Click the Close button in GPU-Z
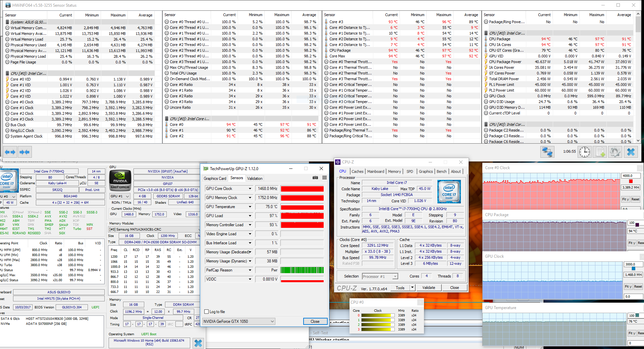Screen dimensions: 644x349 (315, 321)
